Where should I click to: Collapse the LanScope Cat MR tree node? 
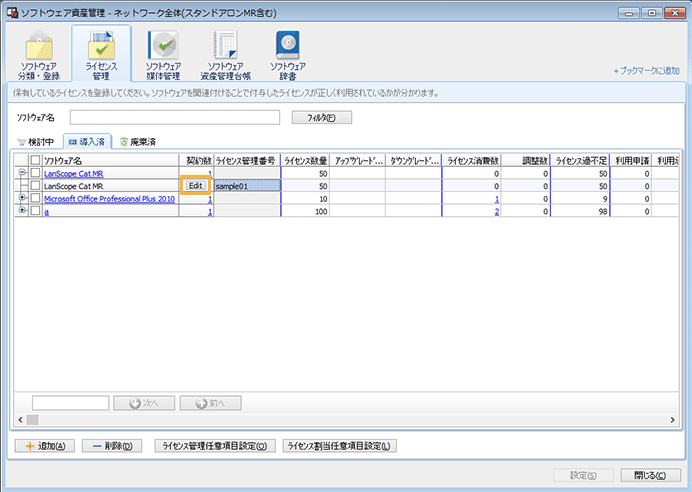[22, 173]
